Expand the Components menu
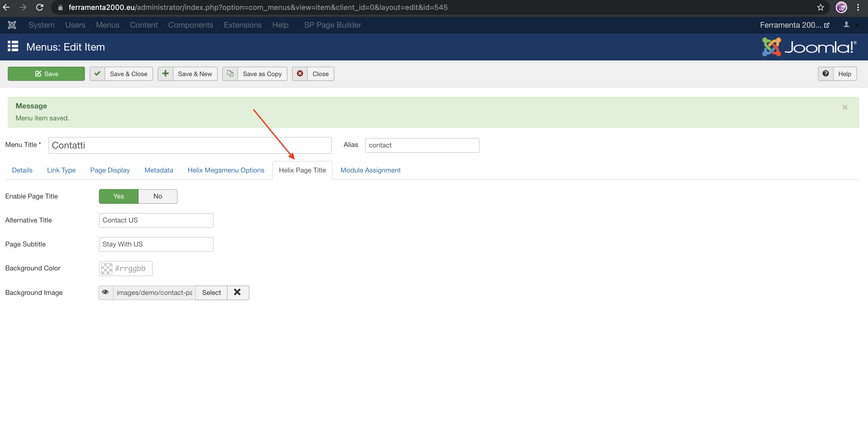Image resolution: width=868 pixels, height=446 pixels. [190, 25]
